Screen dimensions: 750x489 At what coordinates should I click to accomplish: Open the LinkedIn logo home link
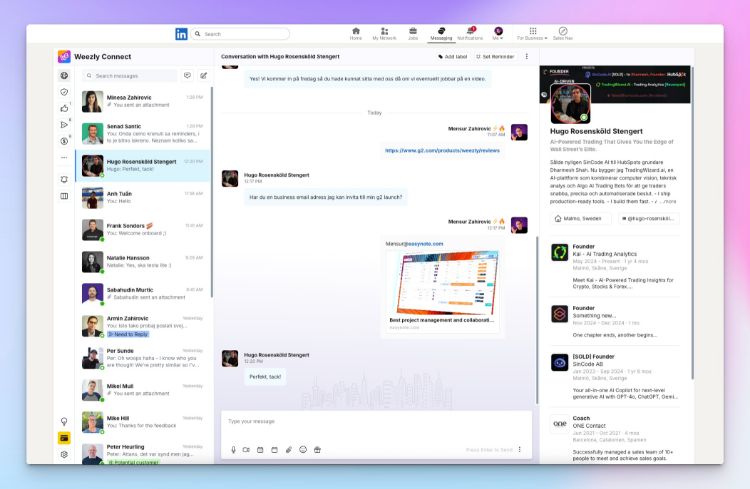pyautogui.click(x=181, y=34)
